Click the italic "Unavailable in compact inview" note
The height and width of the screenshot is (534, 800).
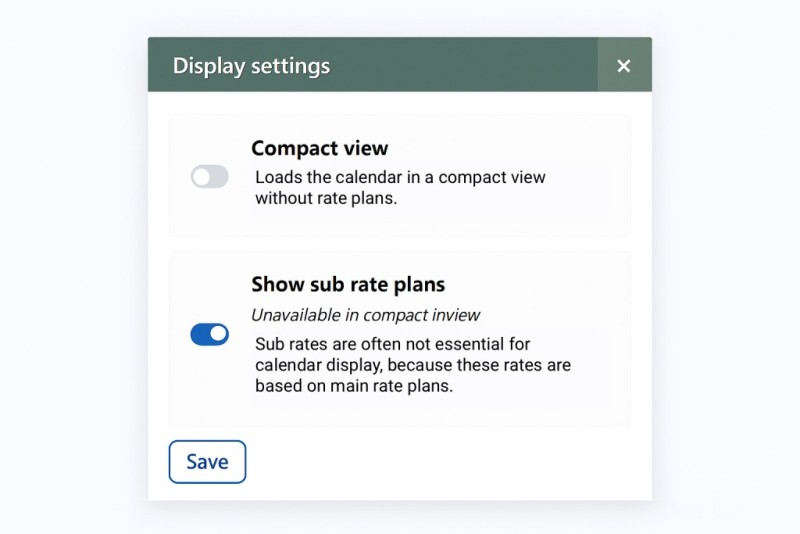coord(365,315)
